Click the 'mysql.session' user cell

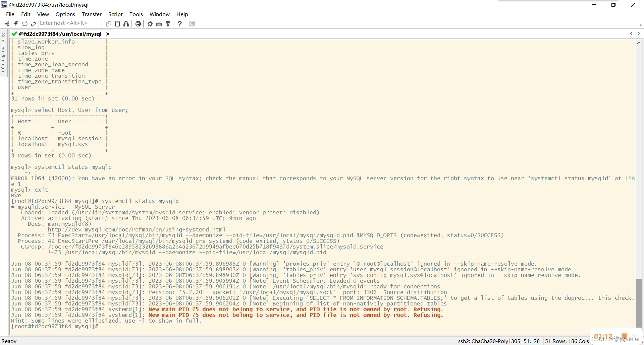coord(79,138)
